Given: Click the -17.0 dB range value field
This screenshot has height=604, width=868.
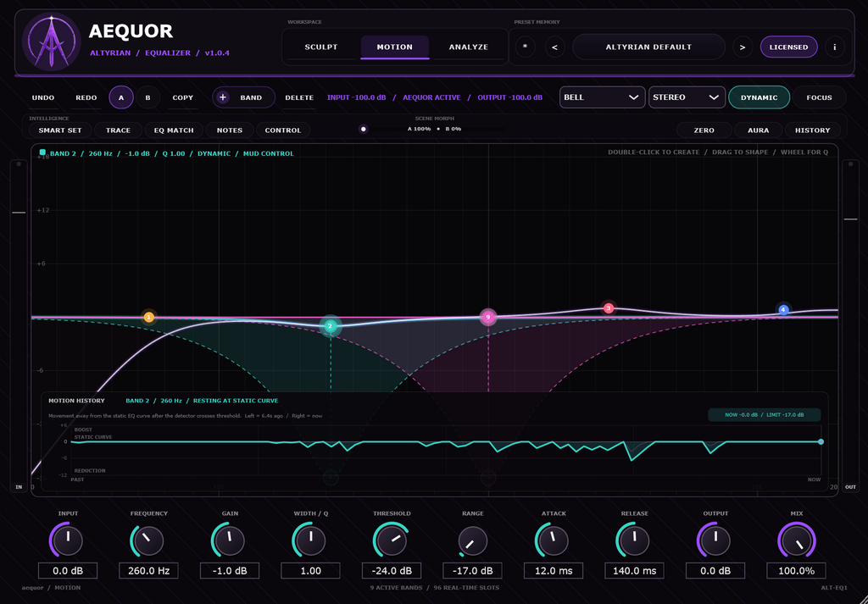Looking at the screenshot, I should (472, 571).
